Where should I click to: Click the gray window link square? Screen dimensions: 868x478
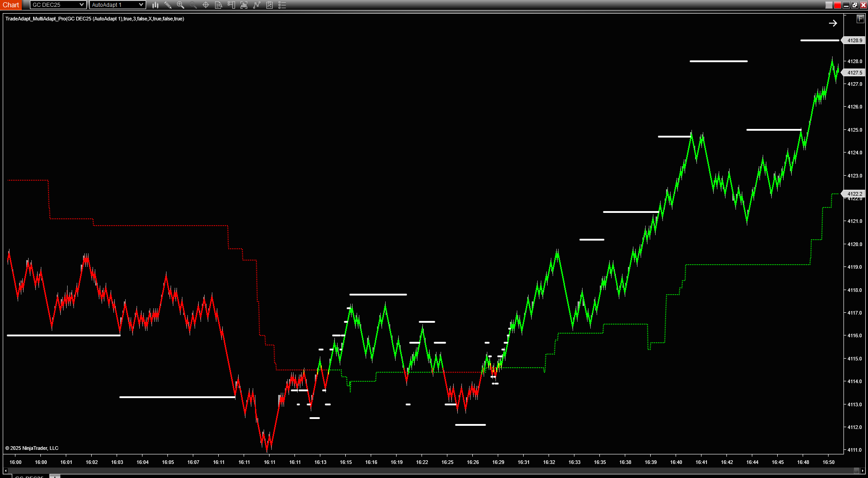[x=829, y=5]
